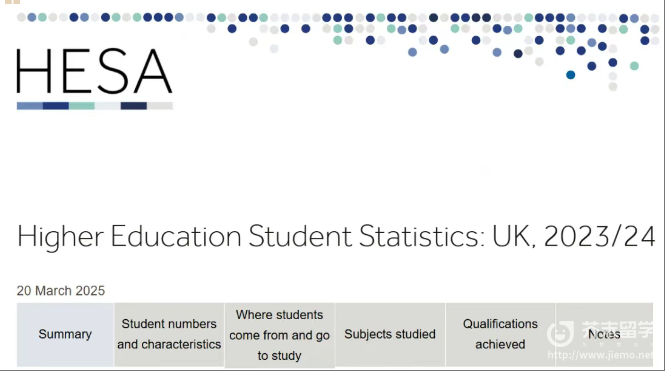The height and width of the screenshot is (371, 665).
Task: Click the Chinese watermark text over Notes
Action: 618,330
